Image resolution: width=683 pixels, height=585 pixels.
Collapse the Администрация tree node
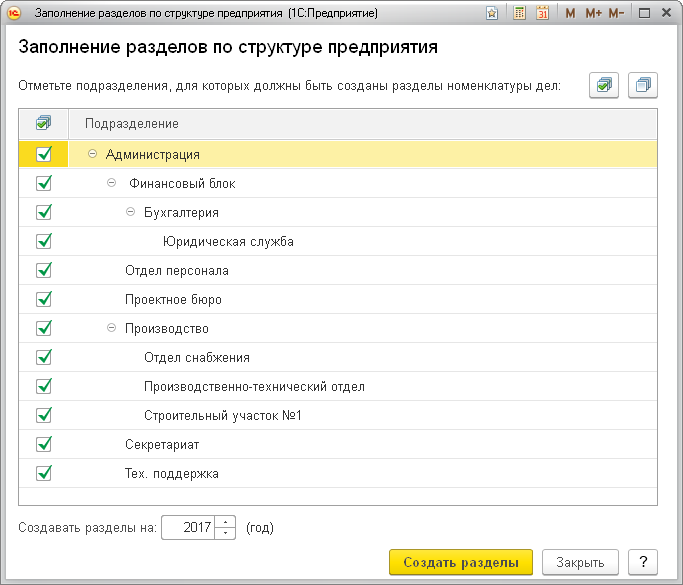click(x=92, y=153)
